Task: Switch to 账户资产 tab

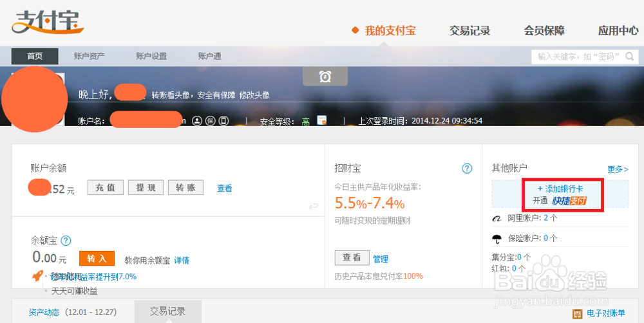Action: click(x=89, y=56)
